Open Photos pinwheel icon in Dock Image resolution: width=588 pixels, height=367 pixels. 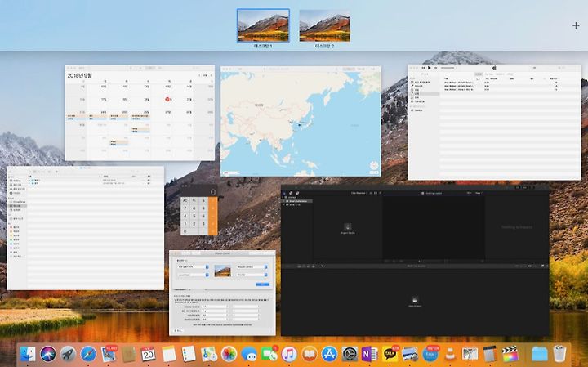tap(229, 354)
